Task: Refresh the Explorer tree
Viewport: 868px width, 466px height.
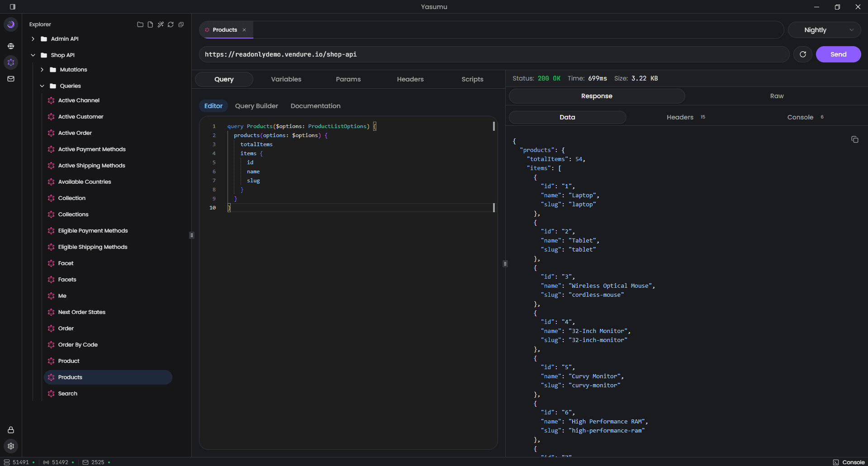Action: coord(171,24)
